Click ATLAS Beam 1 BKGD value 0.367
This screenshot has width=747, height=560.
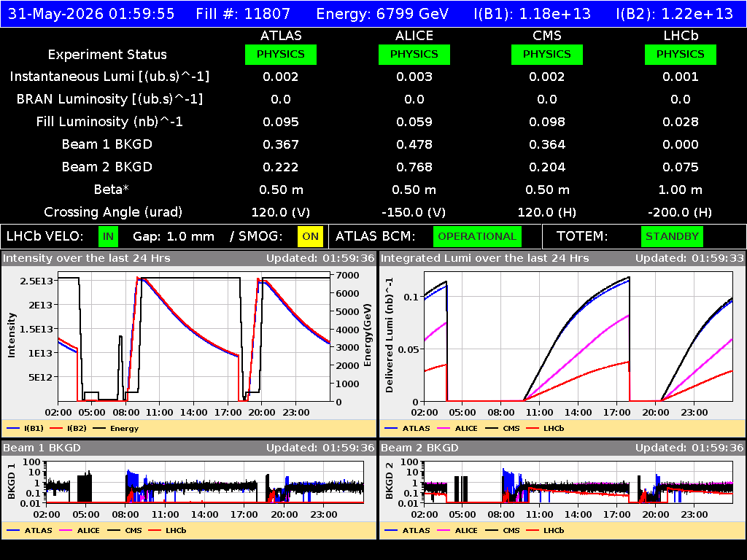[x=281, y=144]
